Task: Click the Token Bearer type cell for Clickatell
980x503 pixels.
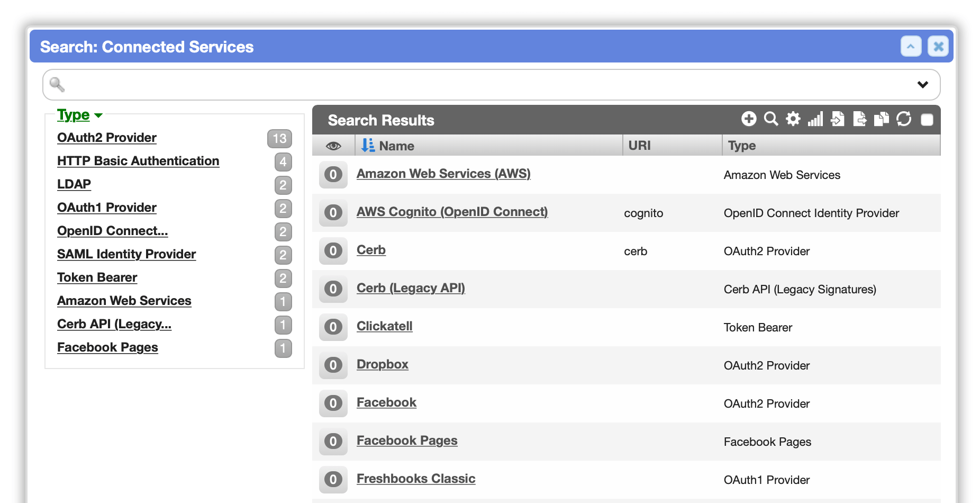Action: [758, 327]
